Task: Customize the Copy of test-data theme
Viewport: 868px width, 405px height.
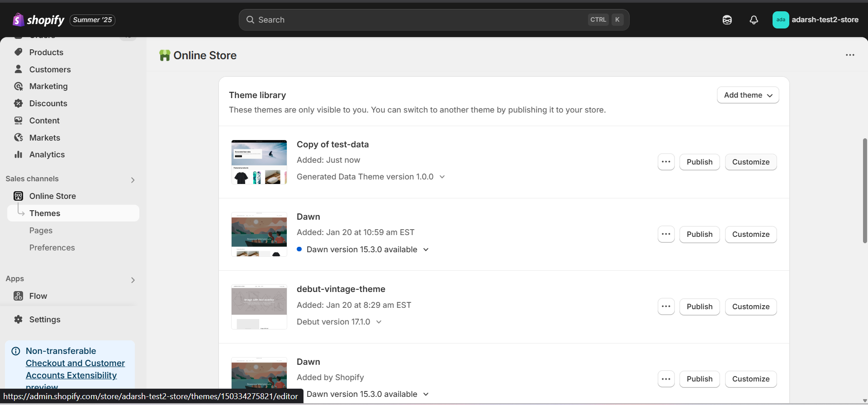Action: [751, 162]
